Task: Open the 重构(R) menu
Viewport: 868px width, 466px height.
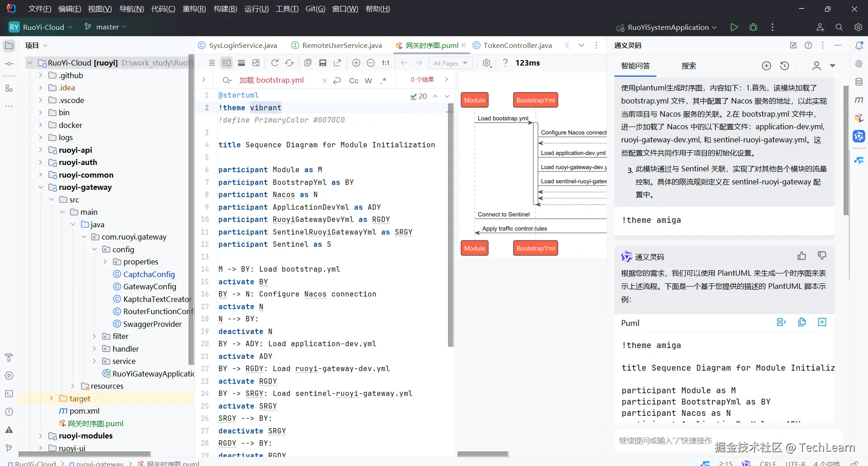Action: click(194, 9)
